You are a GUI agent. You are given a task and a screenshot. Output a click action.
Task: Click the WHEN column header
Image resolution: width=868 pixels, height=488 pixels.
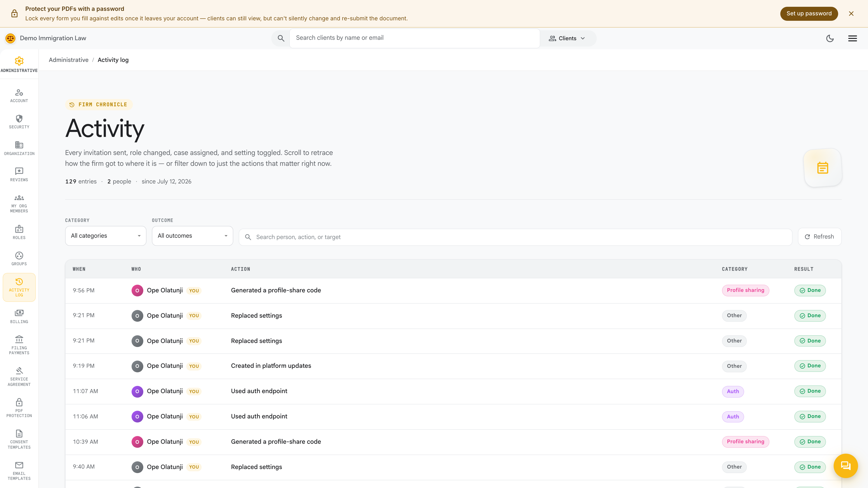pyautogui.click(x=79, y=269)
